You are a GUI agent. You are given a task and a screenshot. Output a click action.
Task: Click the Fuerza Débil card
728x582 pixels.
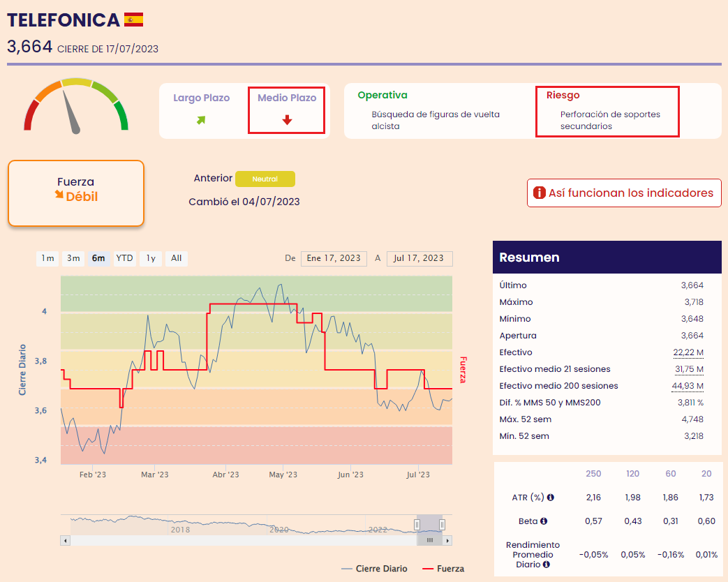76,193
